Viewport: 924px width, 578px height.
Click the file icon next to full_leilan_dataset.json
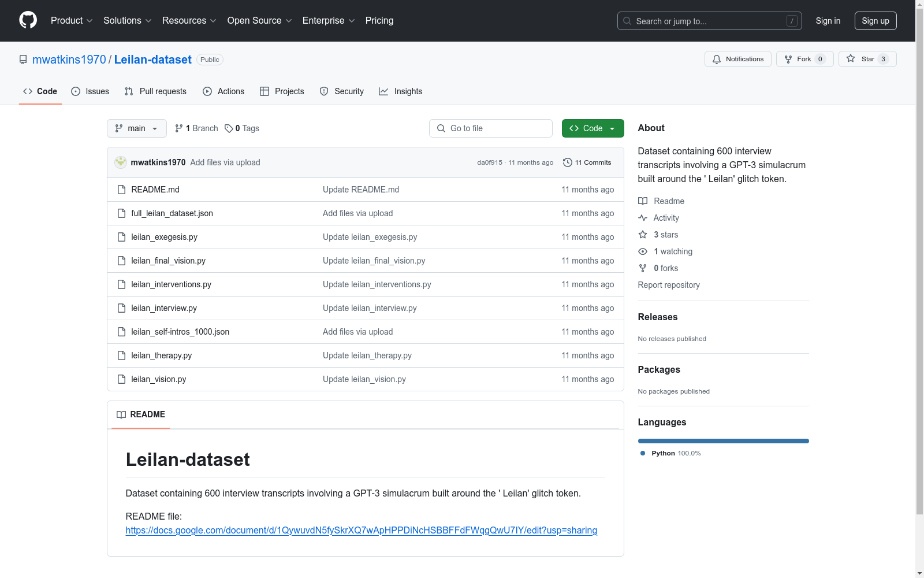pyautogui.click(x=121, y=213)
